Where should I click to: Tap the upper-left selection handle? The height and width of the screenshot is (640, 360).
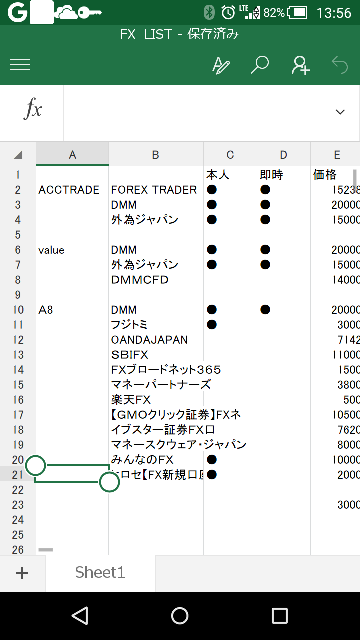coord(36,465)
